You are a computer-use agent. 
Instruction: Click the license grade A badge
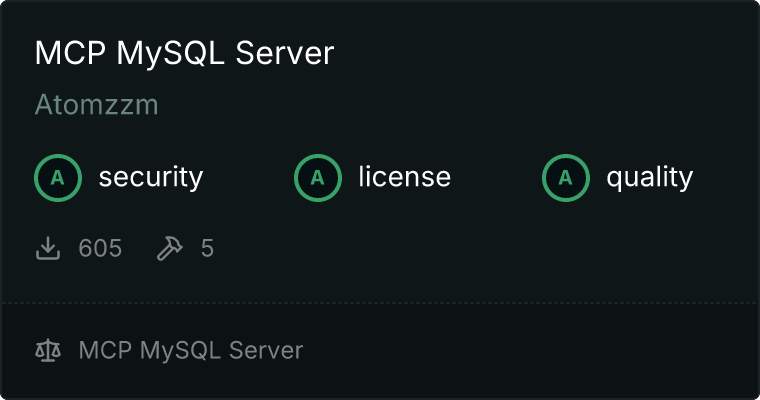(x=318, y=178)
